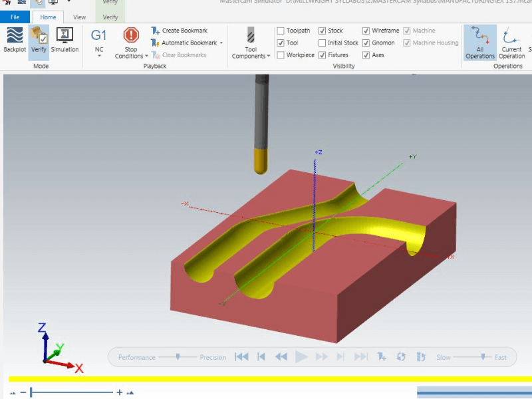Toggle the Fixtures checkbox off
Viewport: 532px width, 399px height.
[323, 55]
